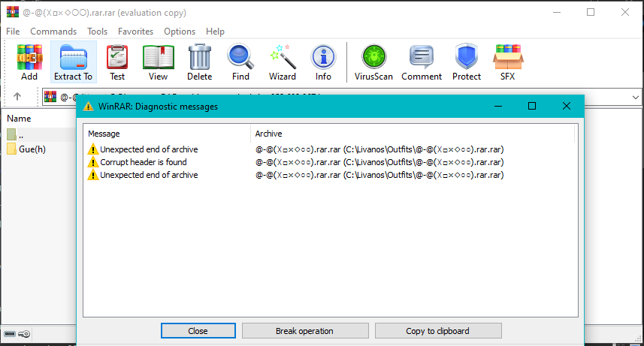Screen dimensions: 644x346
Task: Open Extract To from the toolbar
Action: click(73, 62)
